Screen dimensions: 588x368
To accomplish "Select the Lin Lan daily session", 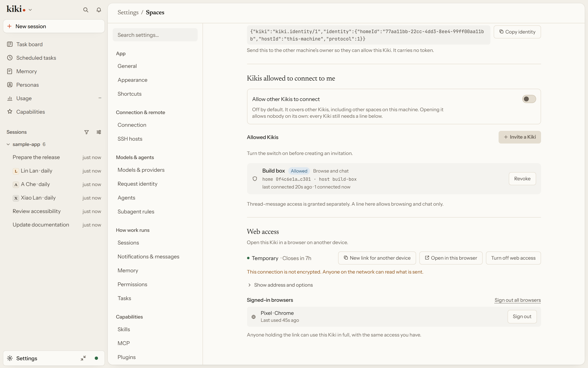I will point(54,171).
